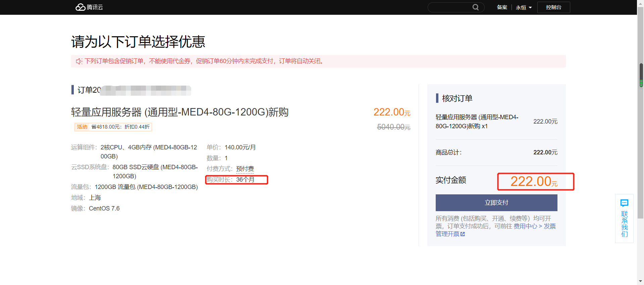Image resolution: width=644 pixels, height=285 pixels.
Task: Expand the 永恒 account dropdown
Action: click(524, 7)
